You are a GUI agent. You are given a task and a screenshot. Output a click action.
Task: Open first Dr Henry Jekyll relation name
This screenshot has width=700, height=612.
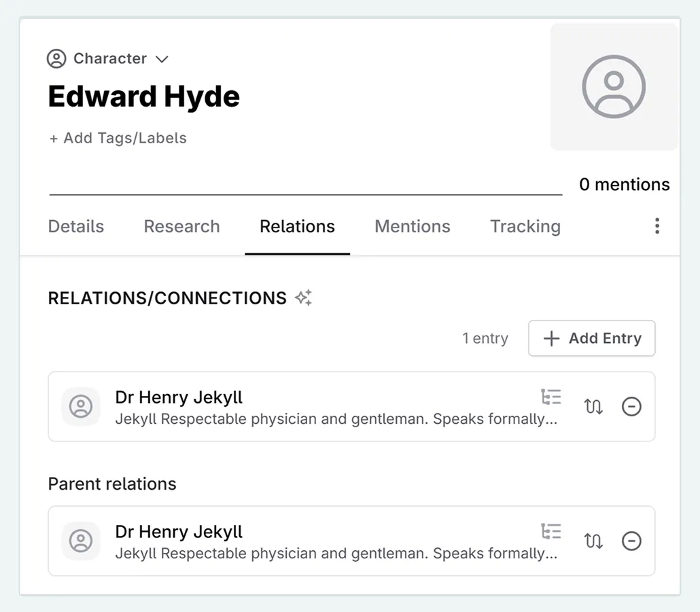pos(179,397)
